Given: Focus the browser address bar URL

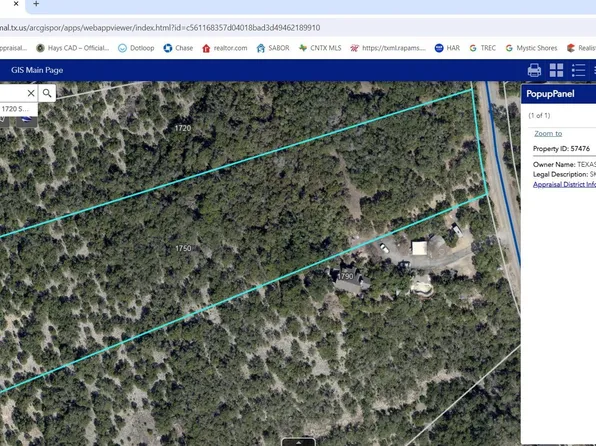Looking at the screenshot, I should click(x=160, y=28).
